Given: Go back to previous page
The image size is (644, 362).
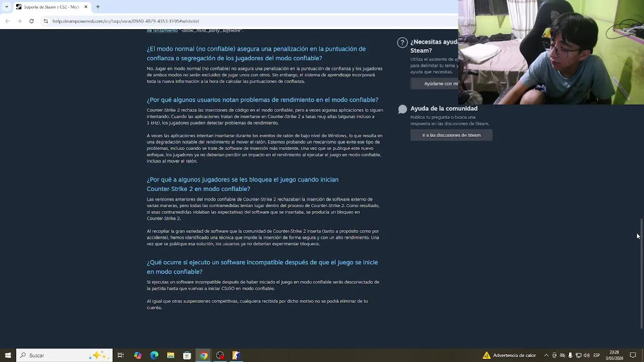Looking at the screenshot, I should pyautogui.click(x=8, y=21).
